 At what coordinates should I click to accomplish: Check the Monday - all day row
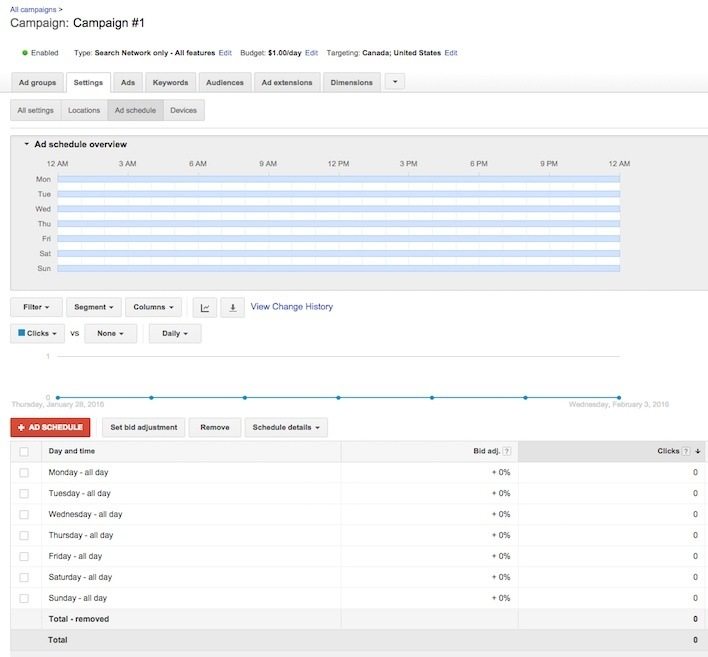pos(24,473)
